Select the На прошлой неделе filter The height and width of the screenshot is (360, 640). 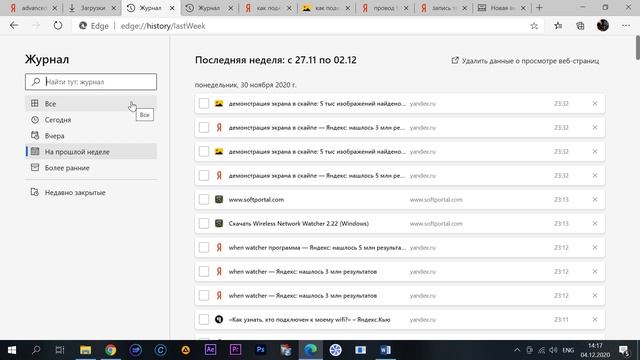[91, 151]
